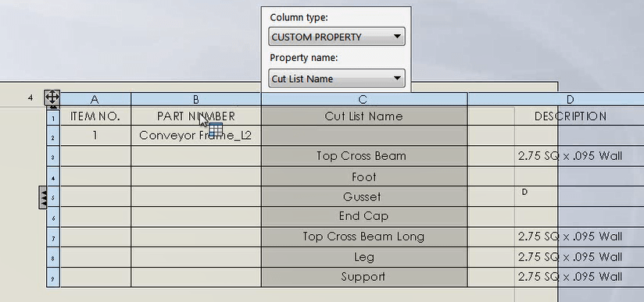Select column header C

pos(364,99)
